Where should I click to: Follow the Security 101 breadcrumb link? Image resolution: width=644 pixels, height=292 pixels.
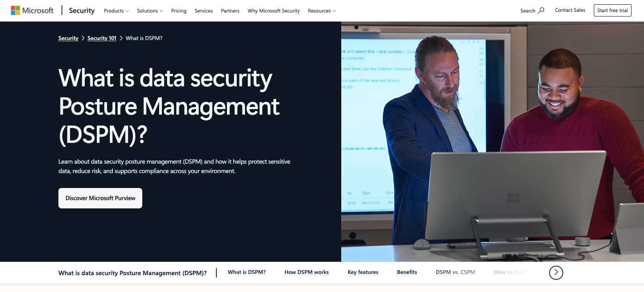point(102,38)
